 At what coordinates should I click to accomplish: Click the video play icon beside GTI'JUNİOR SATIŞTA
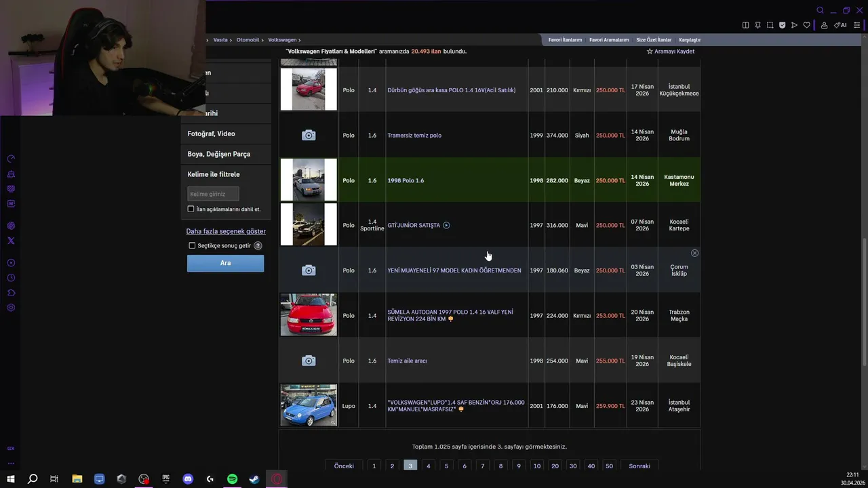click(446, 225)
